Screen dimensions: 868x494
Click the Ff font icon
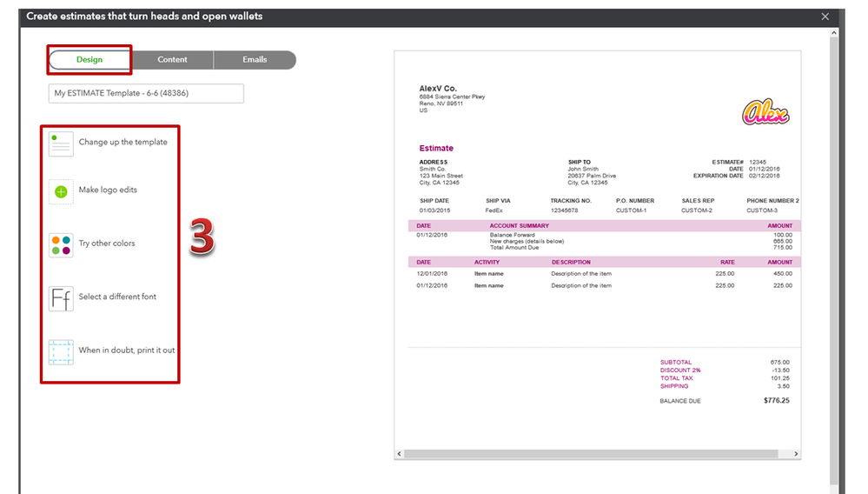click(61, 298)
